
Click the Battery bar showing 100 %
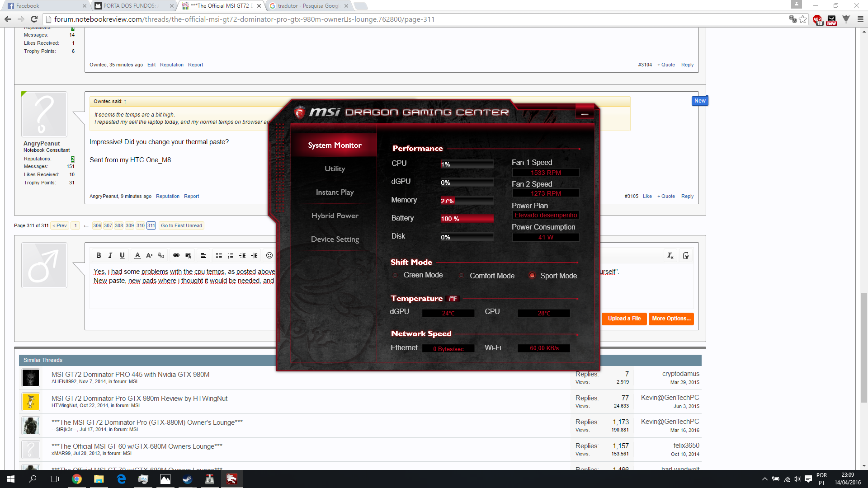pyautogui.click(x=467, y=219)
